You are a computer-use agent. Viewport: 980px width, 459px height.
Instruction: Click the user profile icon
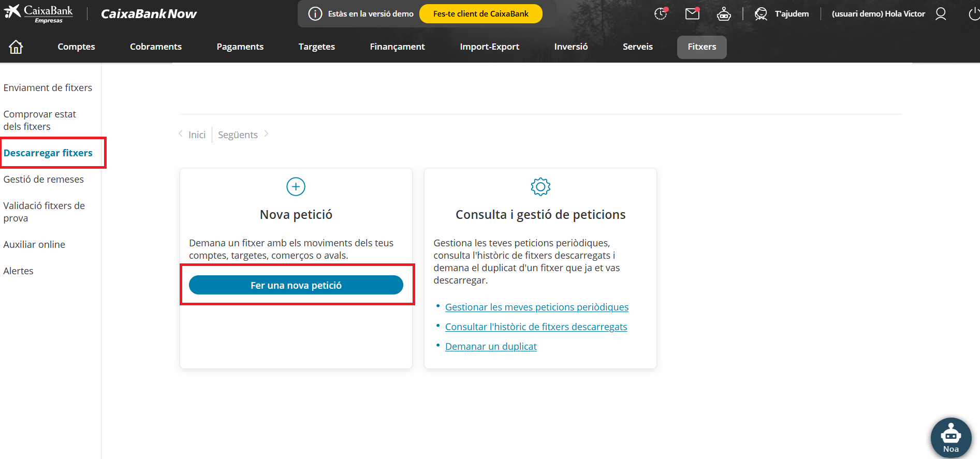pyautogui.click(x=941, y=14)
